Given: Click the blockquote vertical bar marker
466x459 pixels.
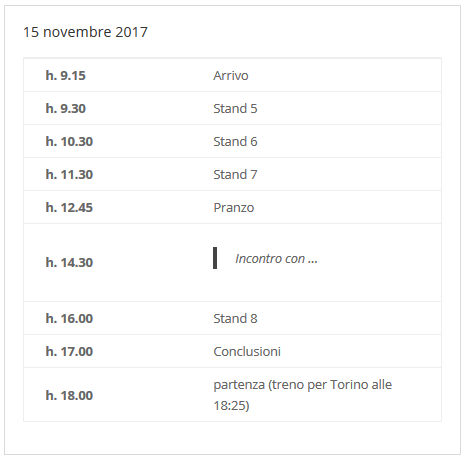Looking at the screenshot, I should (x=215, y=258).
